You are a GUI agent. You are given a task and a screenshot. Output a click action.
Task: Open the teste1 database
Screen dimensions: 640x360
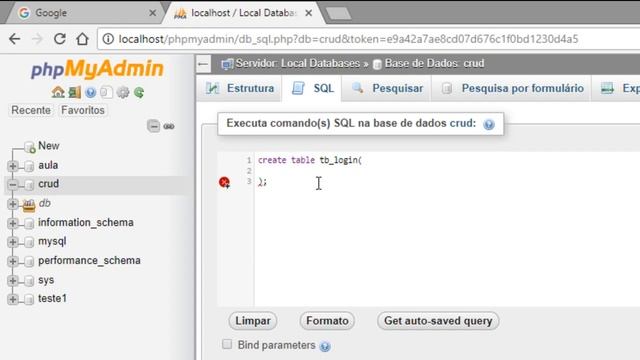click(52, 299)
